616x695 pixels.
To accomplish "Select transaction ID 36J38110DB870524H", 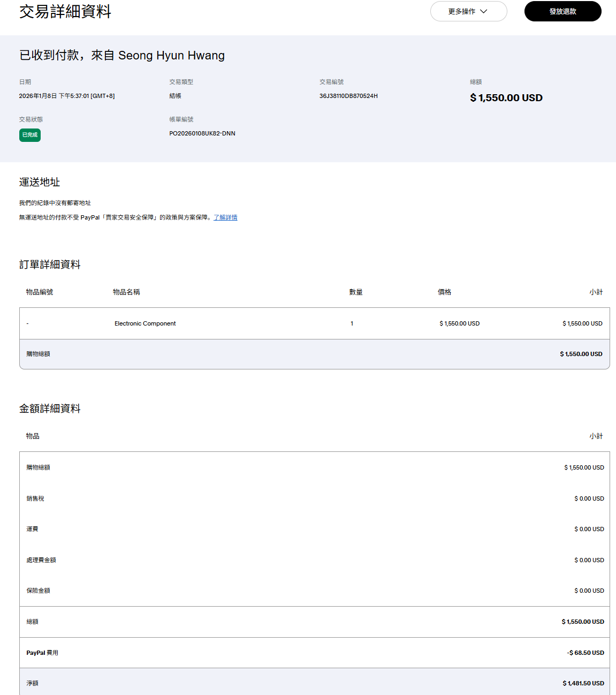I will coord(348,96).
